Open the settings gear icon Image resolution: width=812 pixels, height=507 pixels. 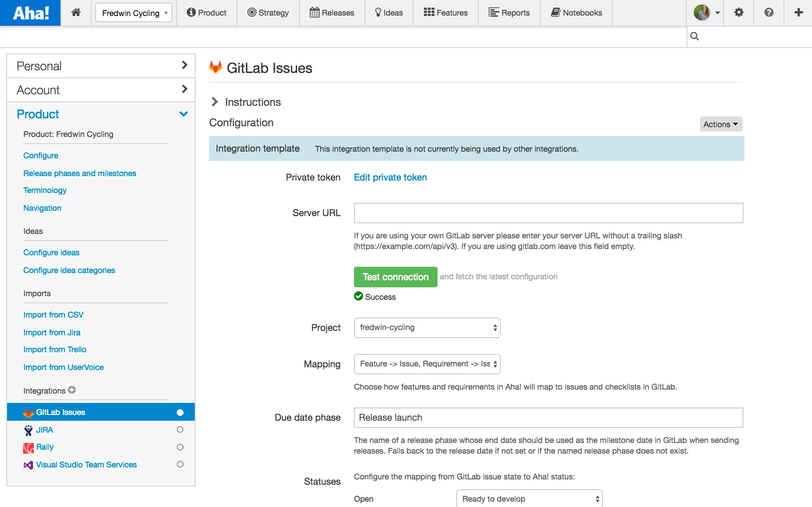tap(739, 12)
